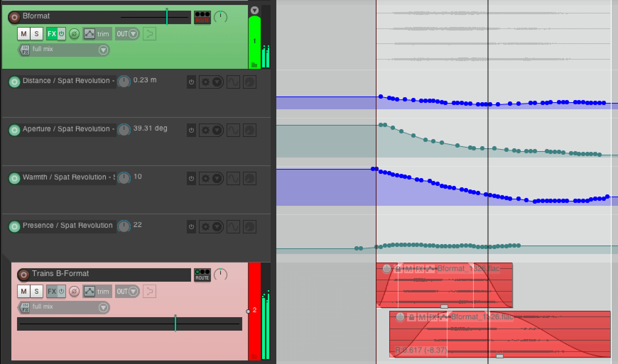This screenshot has height=364, width=618.
Task: Open parameter modulation for Warmth envelope
Action: [x=233, y=178]
